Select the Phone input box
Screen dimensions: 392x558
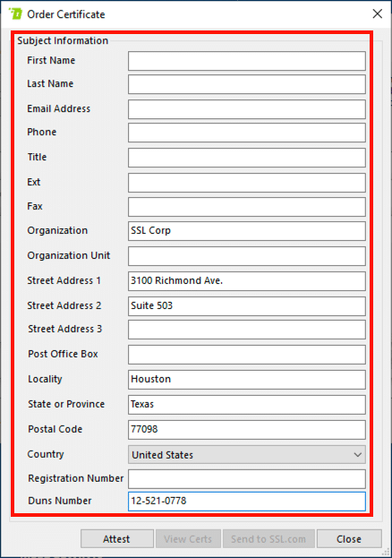pyautogui.click(x=246, y=133)
